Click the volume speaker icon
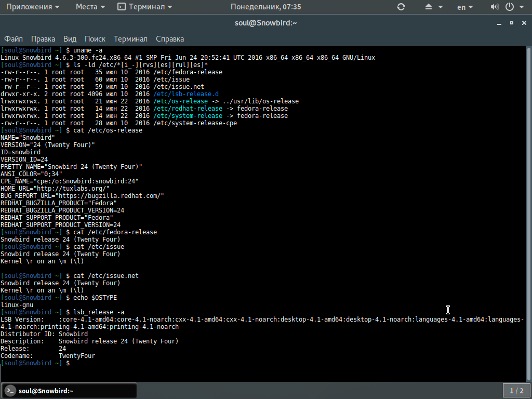 click(x=495, y=7)
